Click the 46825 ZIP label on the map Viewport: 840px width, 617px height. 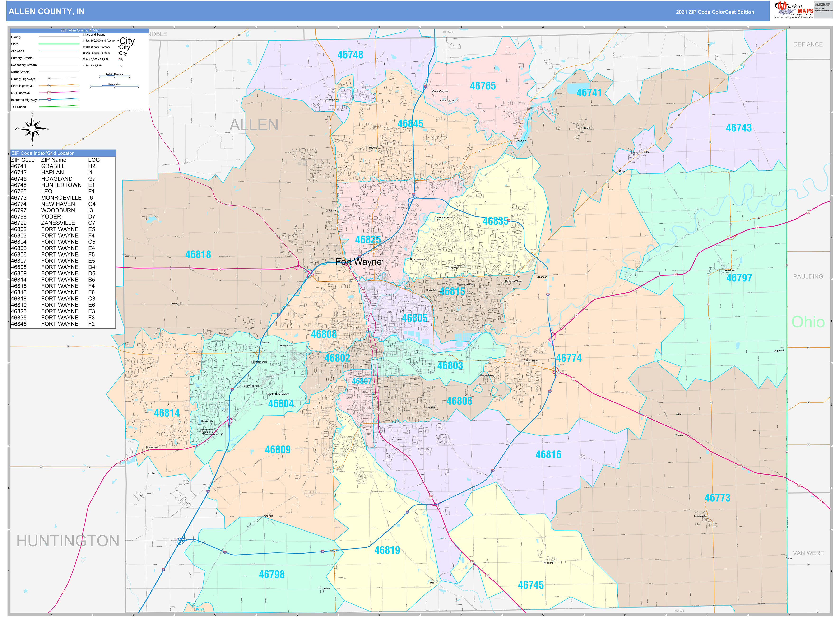pyautogui.click(x=368, y=240)
